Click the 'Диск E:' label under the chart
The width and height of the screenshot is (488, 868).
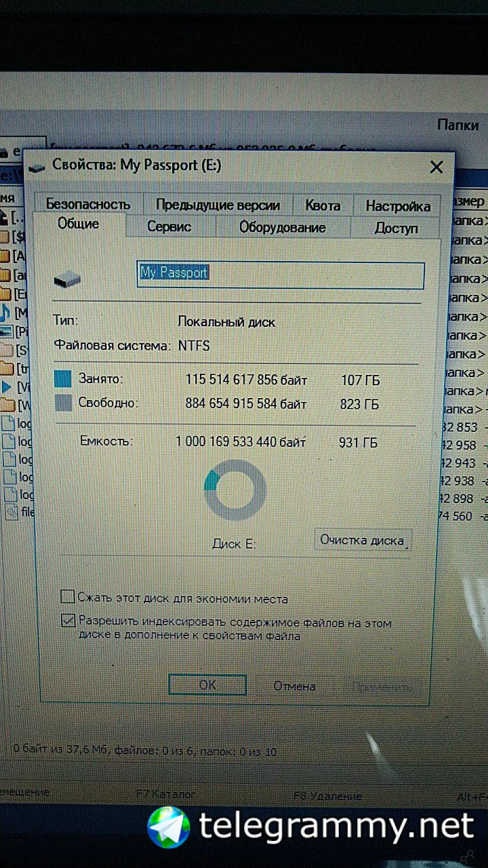[233, 543]
